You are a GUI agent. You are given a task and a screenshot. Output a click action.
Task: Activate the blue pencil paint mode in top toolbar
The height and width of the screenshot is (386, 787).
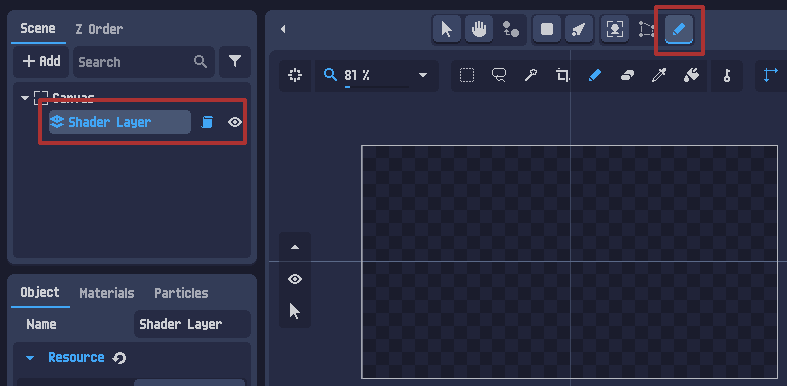coord(679,29)
